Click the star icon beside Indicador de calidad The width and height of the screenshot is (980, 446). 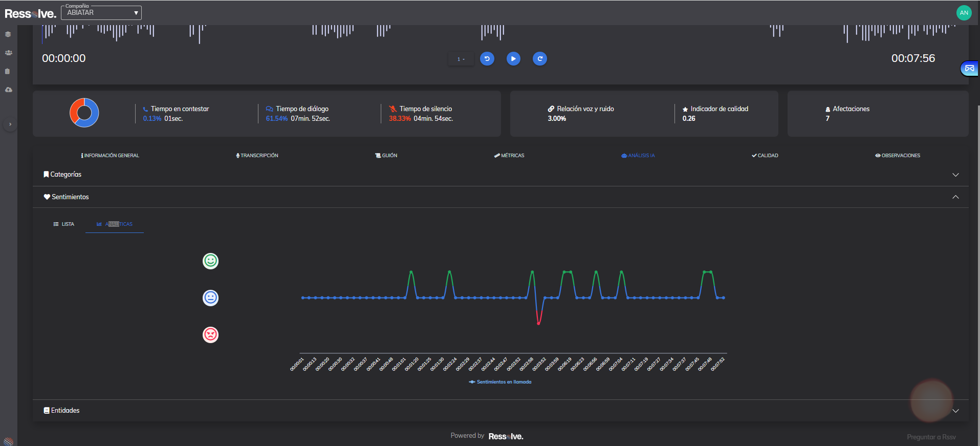pos(685,110)
